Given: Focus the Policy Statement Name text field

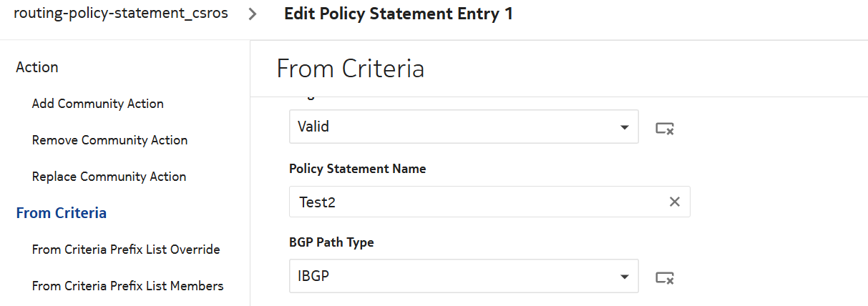Looking at the screenshot, I should [479, 202].
